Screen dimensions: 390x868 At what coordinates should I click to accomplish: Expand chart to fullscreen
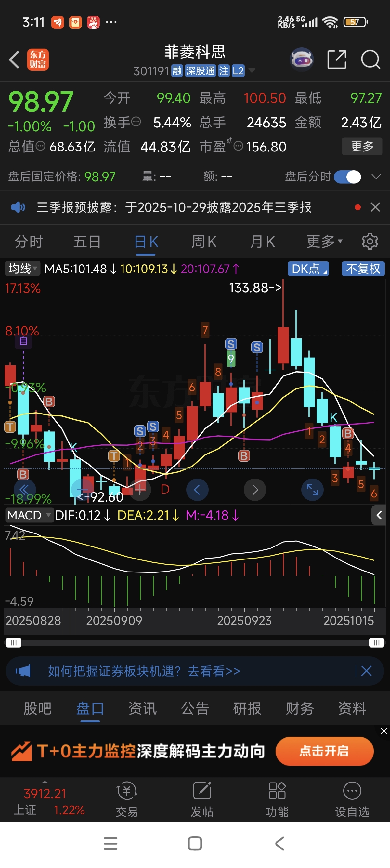(313, 489)
